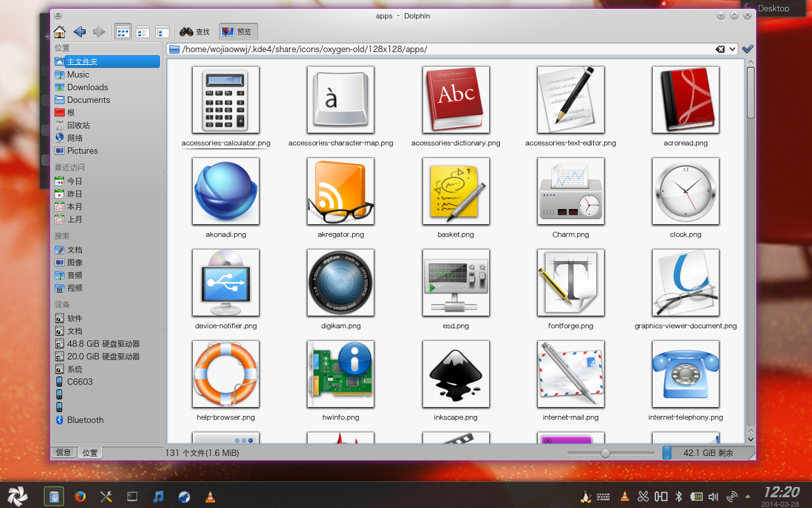Switch to icons view mode
The height and width of the screenshot is (508, 812).
point(123,32)
